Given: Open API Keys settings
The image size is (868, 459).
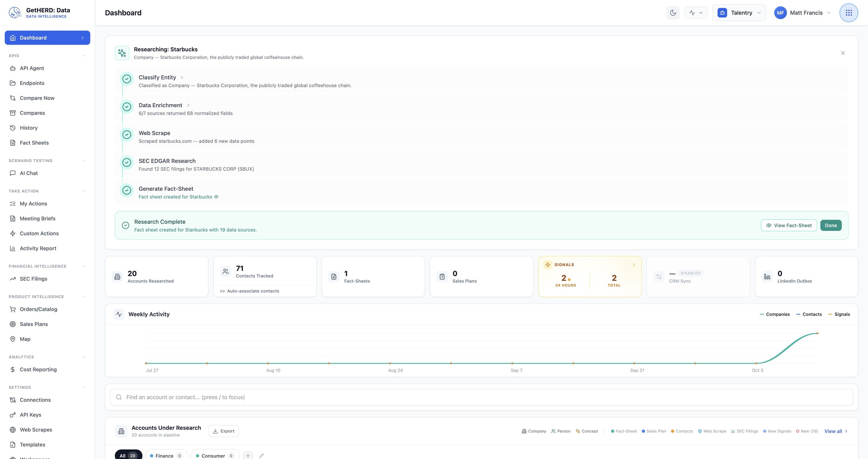Looking at the screenshot, I should pos(47,415).
